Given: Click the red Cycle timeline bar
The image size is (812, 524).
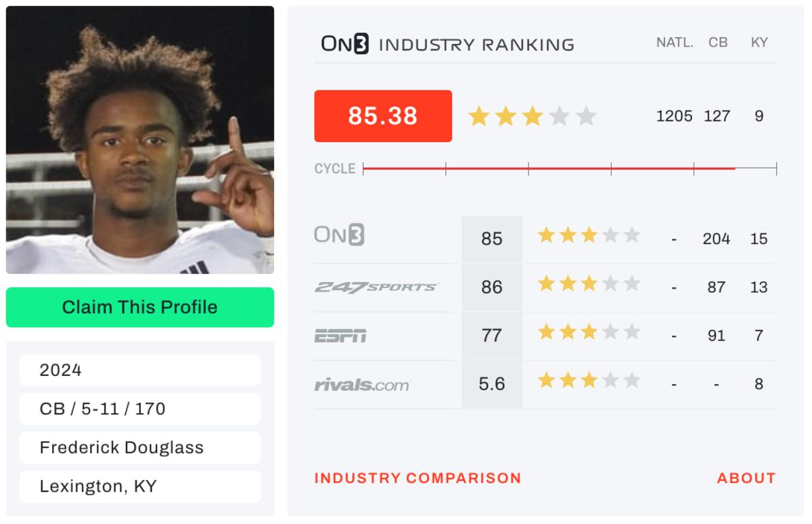Looking at the screenshot, I should click(x=548, y=168).
